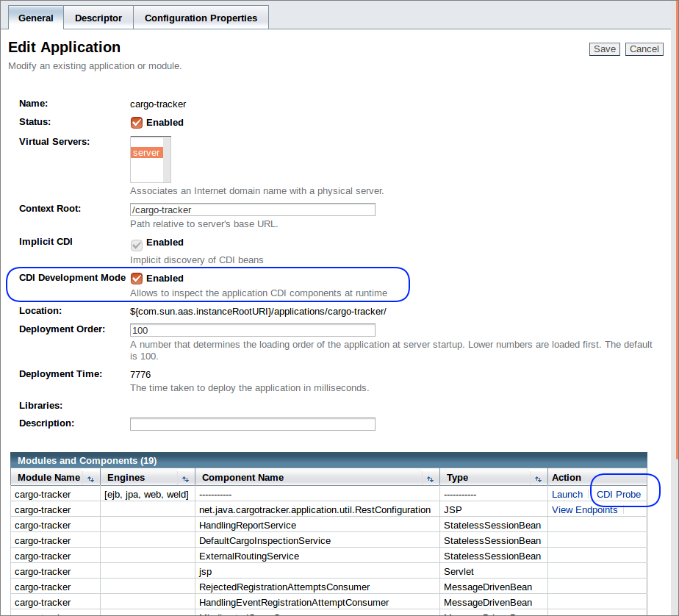This screenshot has width=679, height=616.
Task: Click the Description input field
Action: pos(253,424)
